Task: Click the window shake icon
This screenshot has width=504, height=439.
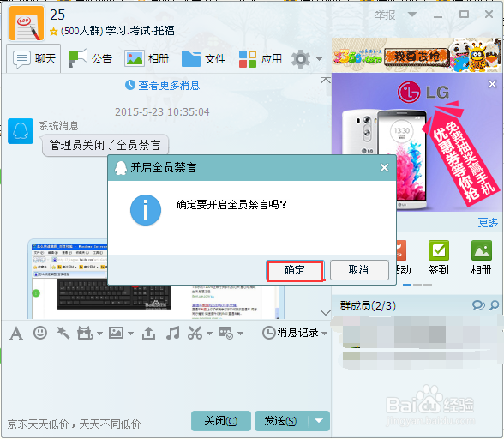Action: coord(85,333)
